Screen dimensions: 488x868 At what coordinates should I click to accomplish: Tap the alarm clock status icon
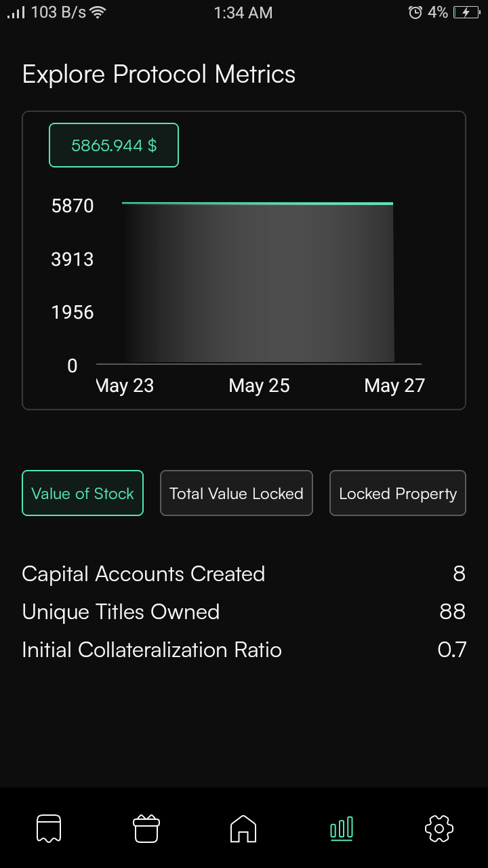(x=415, y=12)
